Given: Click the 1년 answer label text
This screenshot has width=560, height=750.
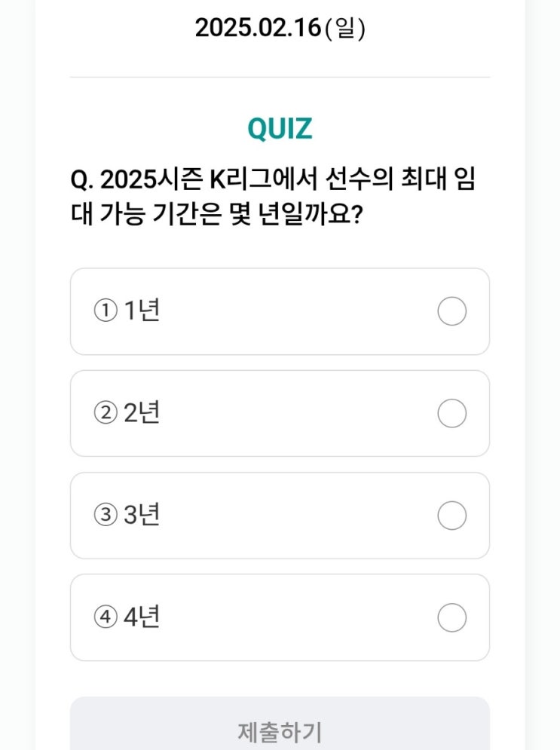Looking at the screenshot, I should click(x=142, y=311).
